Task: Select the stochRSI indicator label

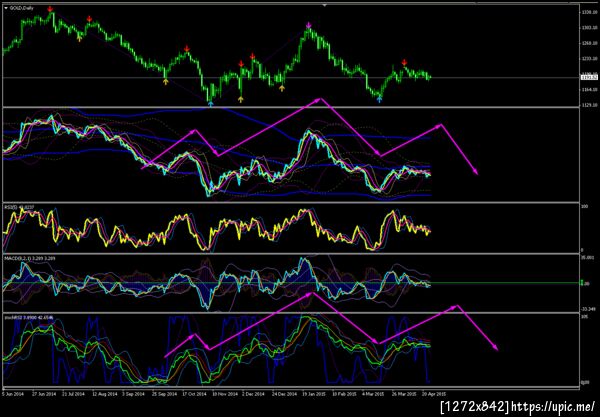Action: [28, 318]
